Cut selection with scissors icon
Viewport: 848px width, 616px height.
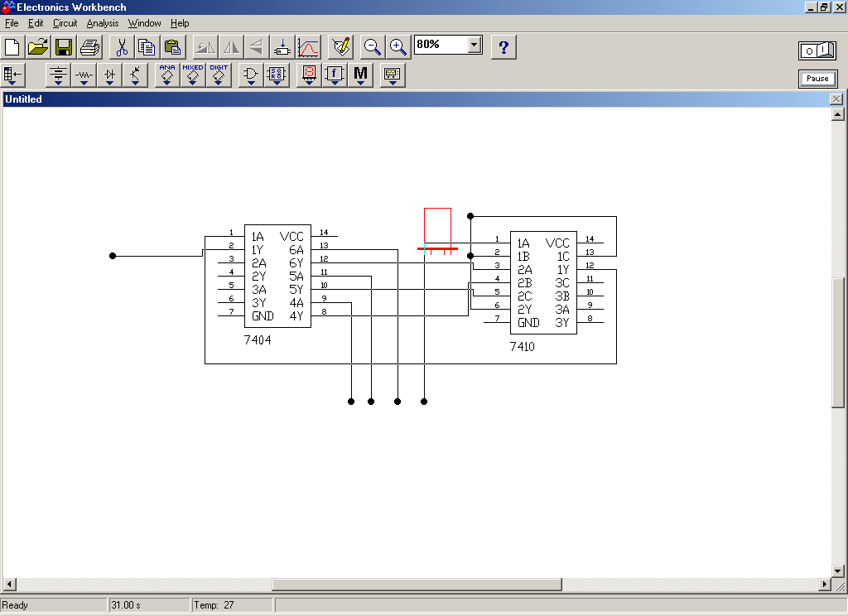122,47
